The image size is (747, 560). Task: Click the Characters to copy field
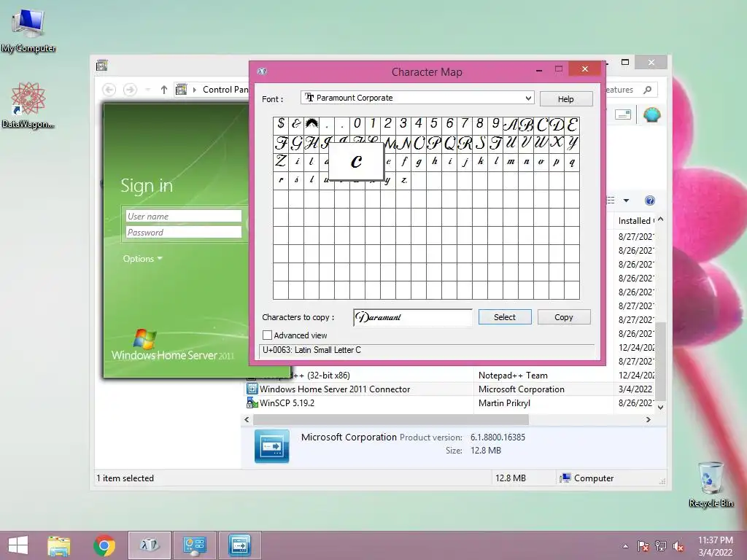pos(413,317)
